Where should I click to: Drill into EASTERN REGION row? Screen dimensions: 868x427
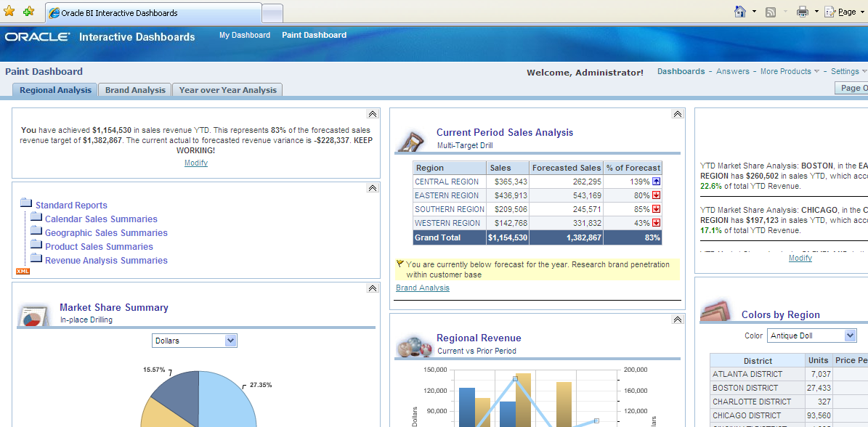coord(446,195)
